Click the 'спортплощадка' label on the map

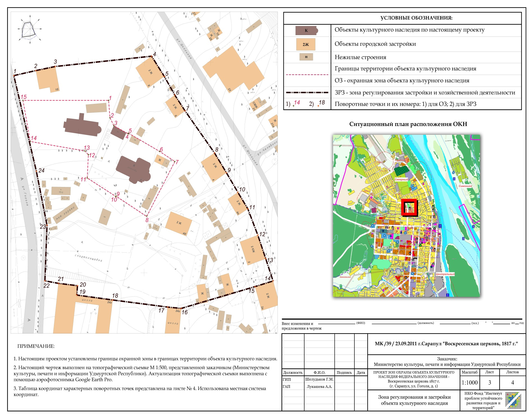click(x=88, y=258)
